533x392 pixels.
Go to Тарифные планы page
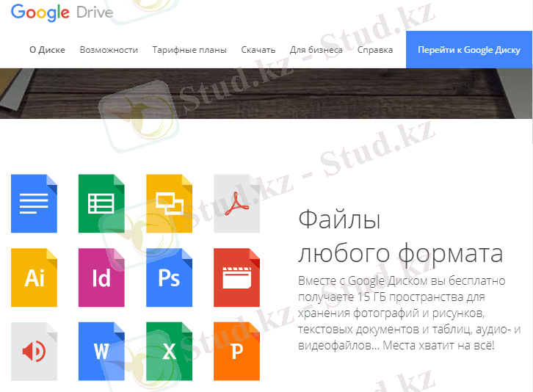pos(189,50)
